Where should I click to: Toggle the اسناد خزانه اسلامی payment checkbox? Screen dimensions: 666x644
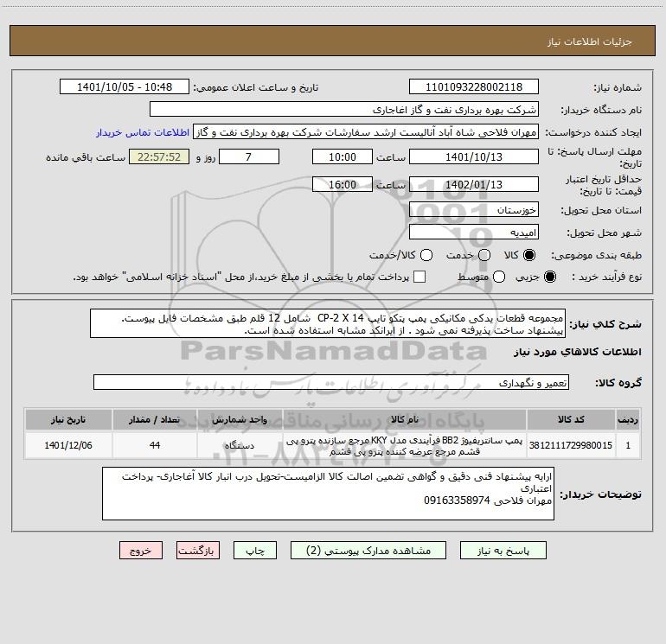point(419,277)
